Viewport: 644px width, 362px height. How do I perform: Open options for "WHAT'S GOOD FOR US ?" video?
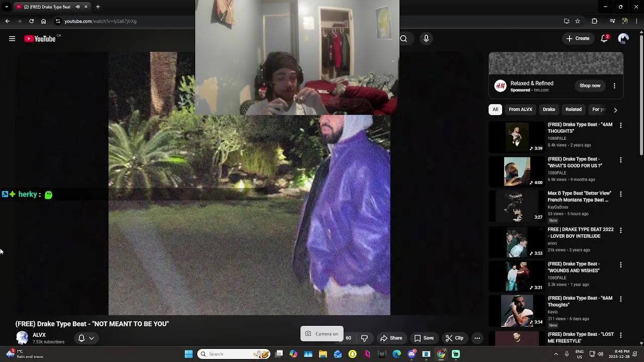[x=620, y=160]
